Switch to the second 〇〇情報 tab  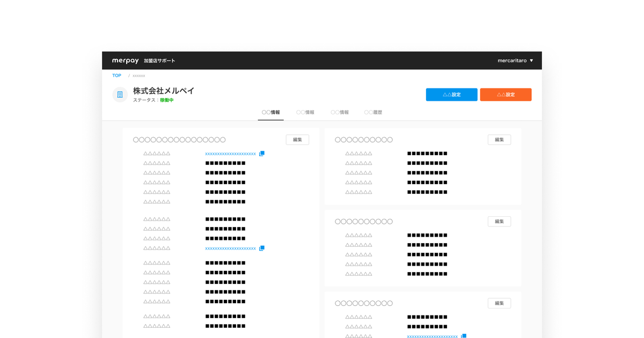click(305, 113)
